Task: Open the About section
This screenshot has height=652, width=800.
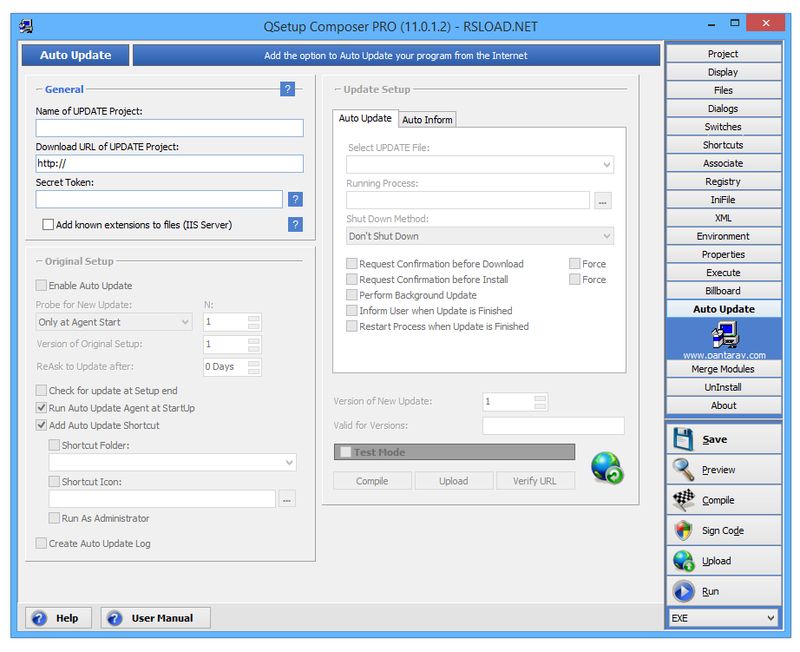Action: 723,406
